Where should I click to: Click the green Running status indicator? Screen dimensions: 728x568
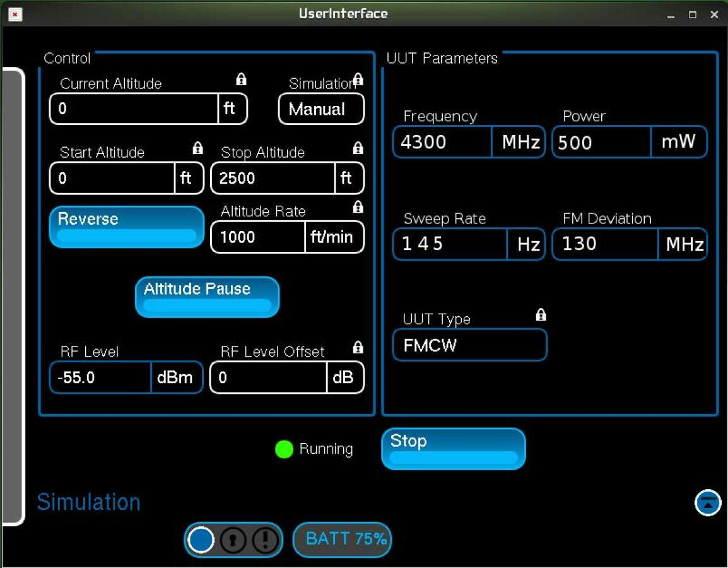click(x=284, y=449)
